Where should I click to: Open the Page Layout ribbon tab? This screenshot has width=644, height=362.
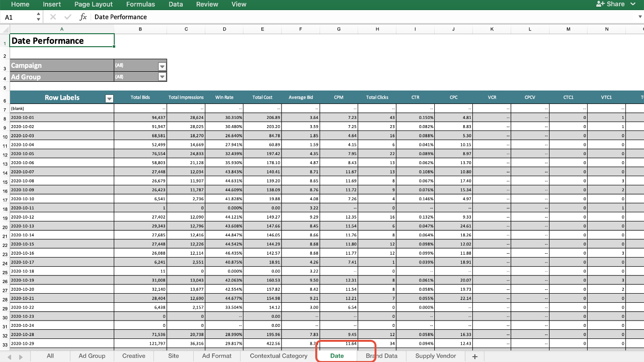tap(94, 4)
